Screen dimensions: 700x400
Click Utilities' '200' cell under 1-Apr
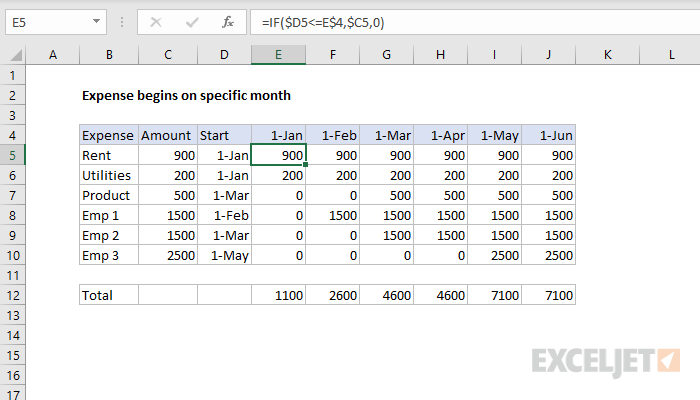point(441,175)
